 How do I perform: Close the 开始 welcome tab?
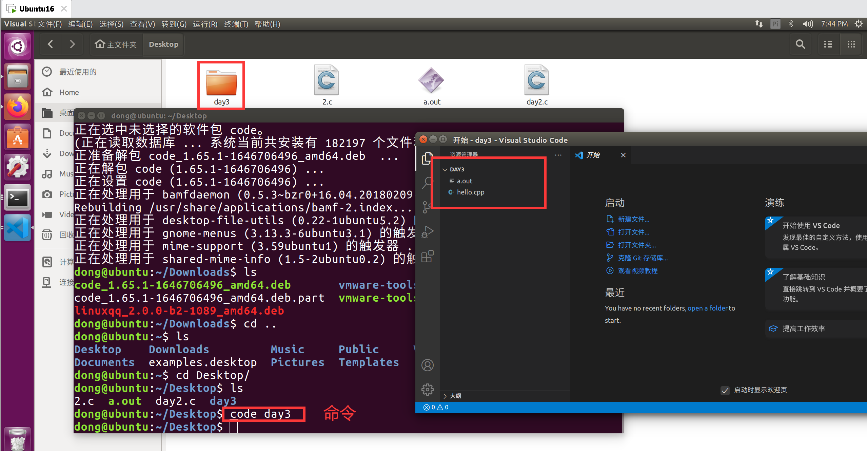623,155
